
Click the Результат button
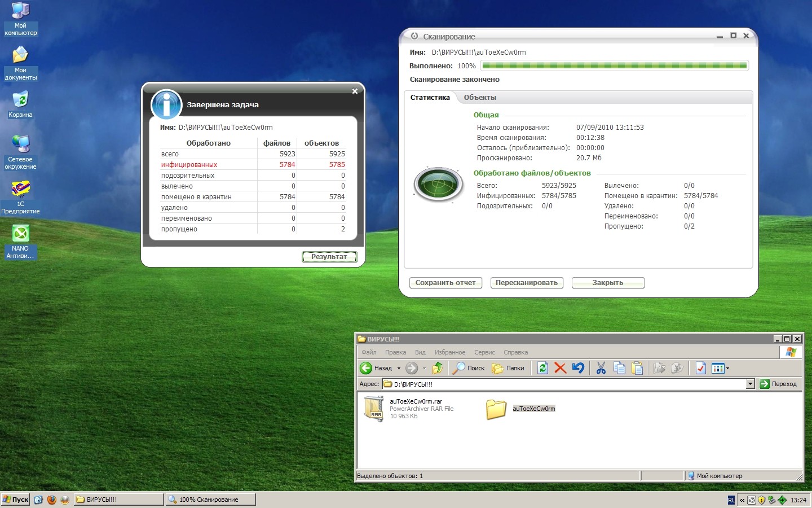tap(329, 257)
